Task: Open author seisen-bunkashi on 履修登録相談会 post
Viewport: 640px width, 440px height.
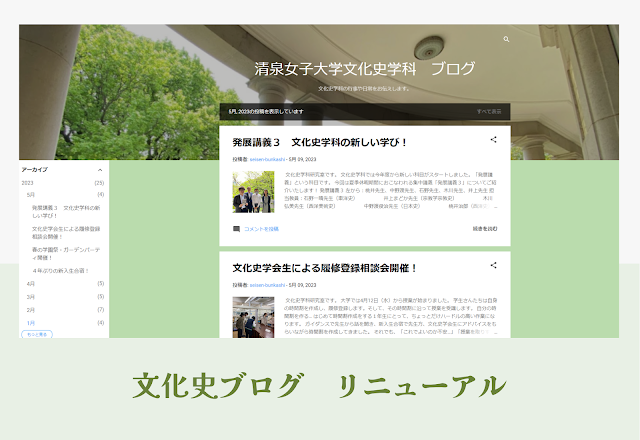Action: click(x=267, y=285)
